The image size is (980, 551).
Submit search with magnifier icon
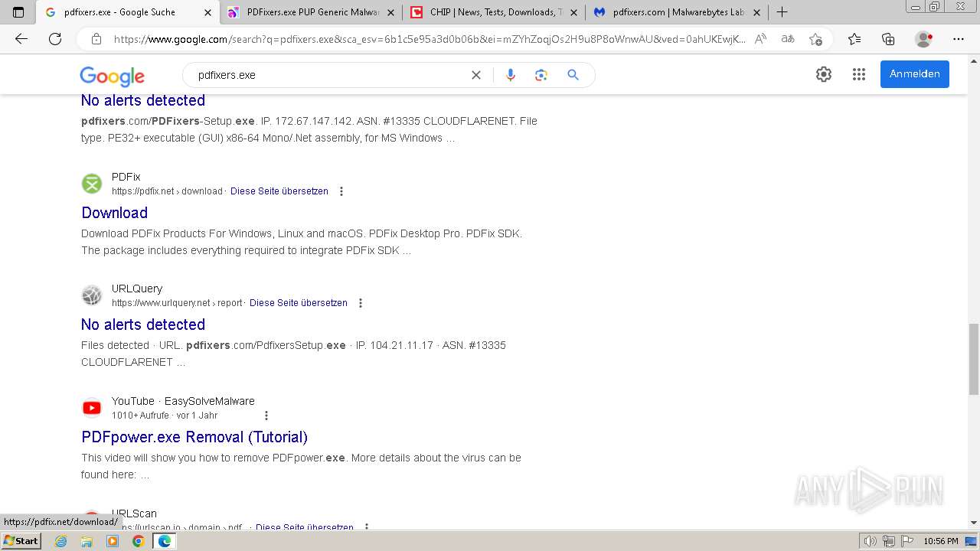[x=573, y=75]
